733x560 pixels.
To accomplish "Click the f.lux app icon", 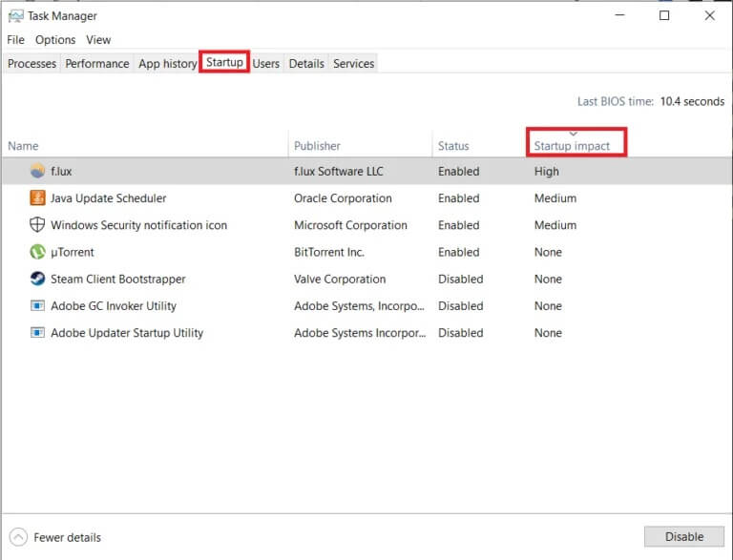I will tap(37, 171).
